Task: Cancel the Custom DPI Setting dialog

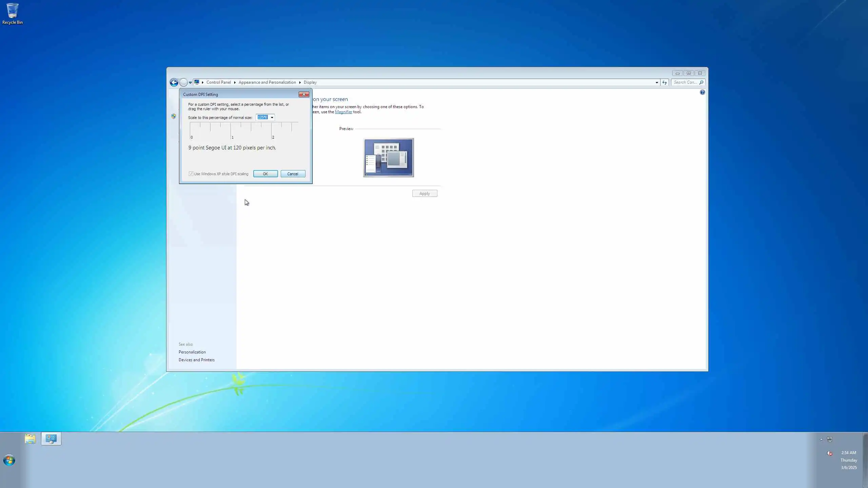Action: [293, 174]
